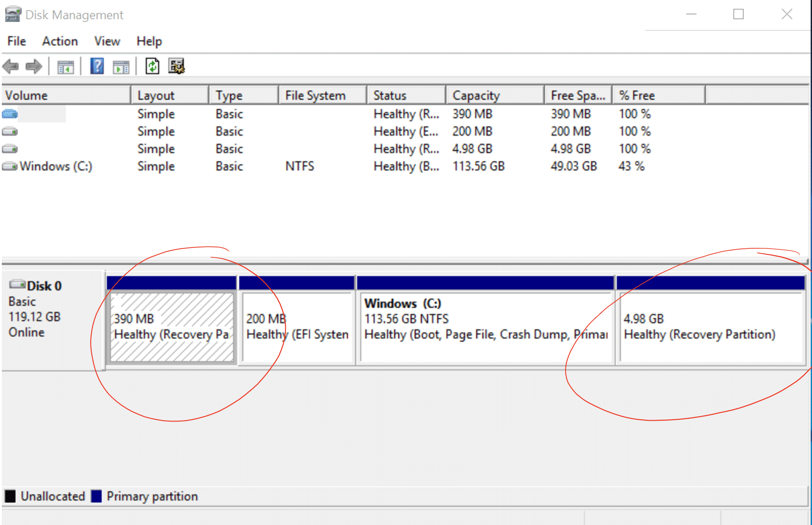Click the 113.56 GB capacity cell

[x=478, y=166]
